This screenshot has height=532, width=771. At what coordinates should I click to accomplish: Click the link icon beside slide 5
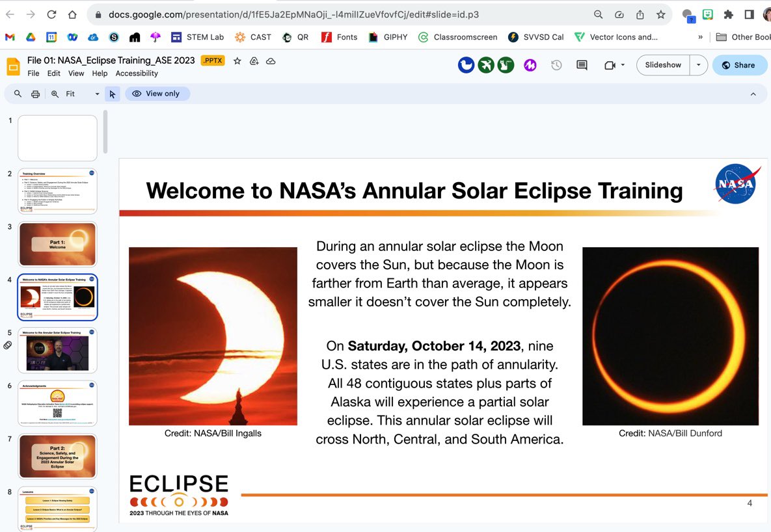(x=8, y=345)
